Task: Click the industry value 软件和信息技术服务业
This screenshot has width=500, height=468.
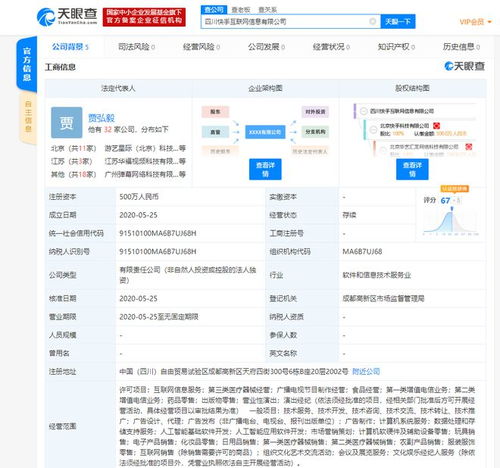Action: 377,275
